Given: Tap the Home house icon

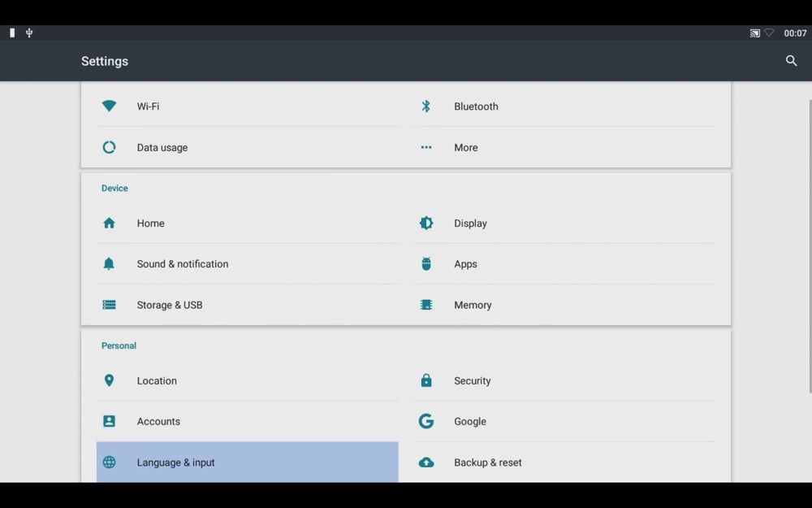Looking at the screenshot, I should 109,223.
